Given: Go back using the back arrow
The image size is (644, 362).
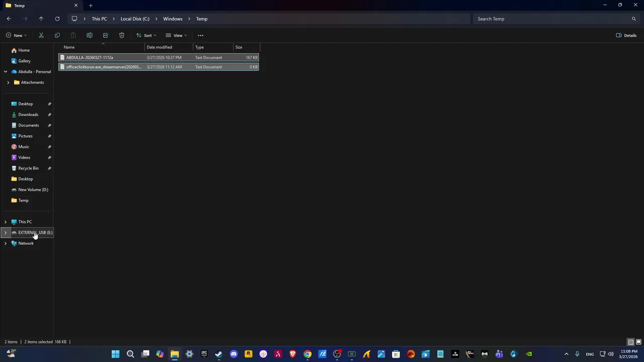Looking at the screenshot, I should (x=9, y=19).
